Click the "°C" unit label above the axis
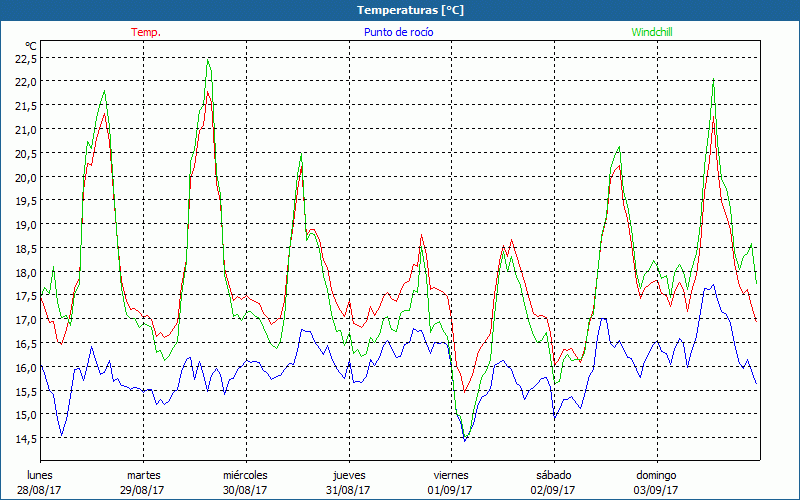800x500 pixels. pos(30,45)
